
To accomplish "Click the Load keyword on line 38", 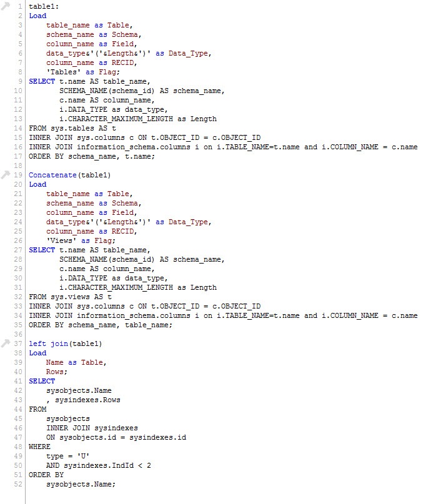I will click(x=37, y=353).
